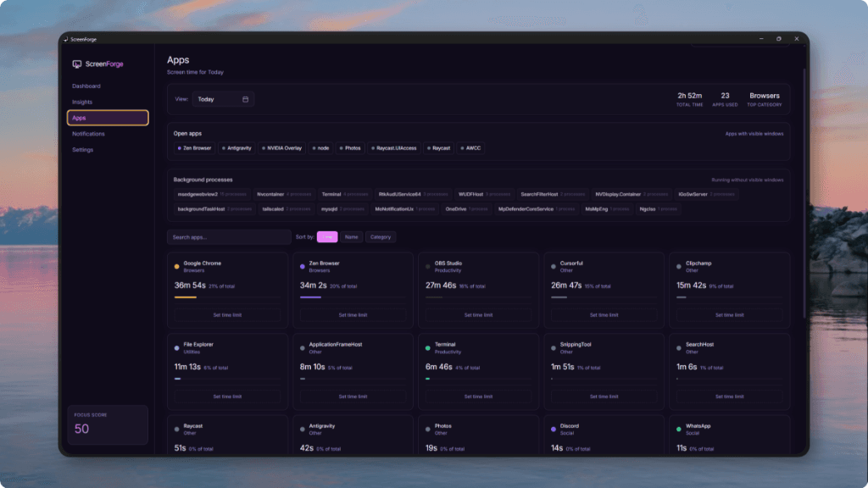The image size is (868, 488).
Task: Select the OBS Studio app icon
Action: (426, 264)
